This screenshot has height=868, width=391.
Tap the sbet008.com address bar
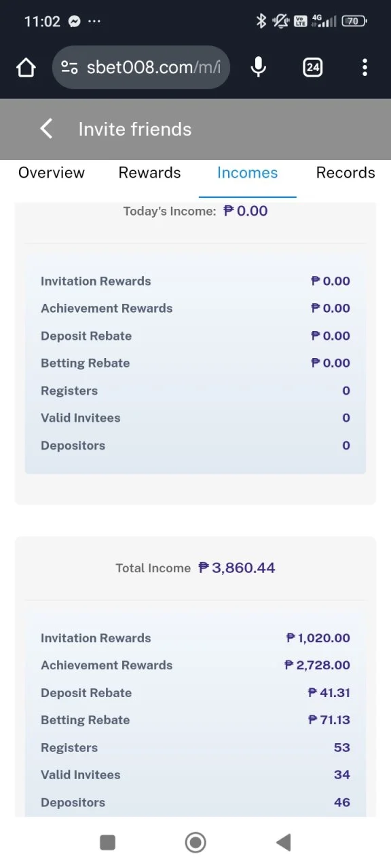pos(141,67)
